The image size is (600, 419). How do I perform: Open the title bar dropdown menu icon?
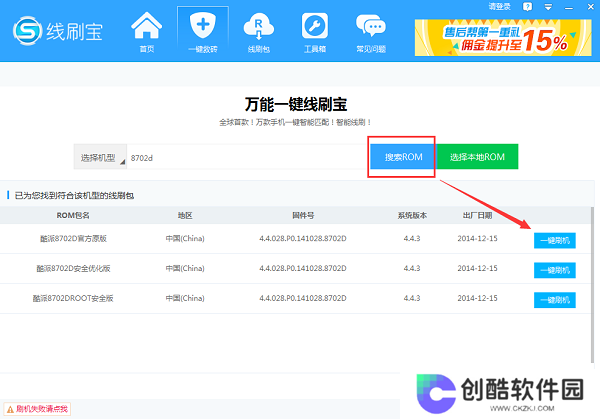pyautogui.click(x=548, y=7)
